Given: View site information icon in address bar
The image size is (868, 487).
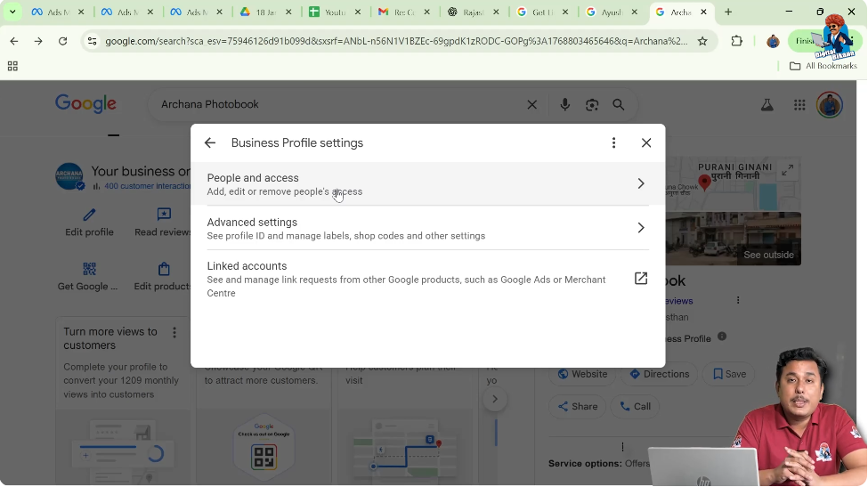Looking at the screenshot, I should (x=93, y=41).
